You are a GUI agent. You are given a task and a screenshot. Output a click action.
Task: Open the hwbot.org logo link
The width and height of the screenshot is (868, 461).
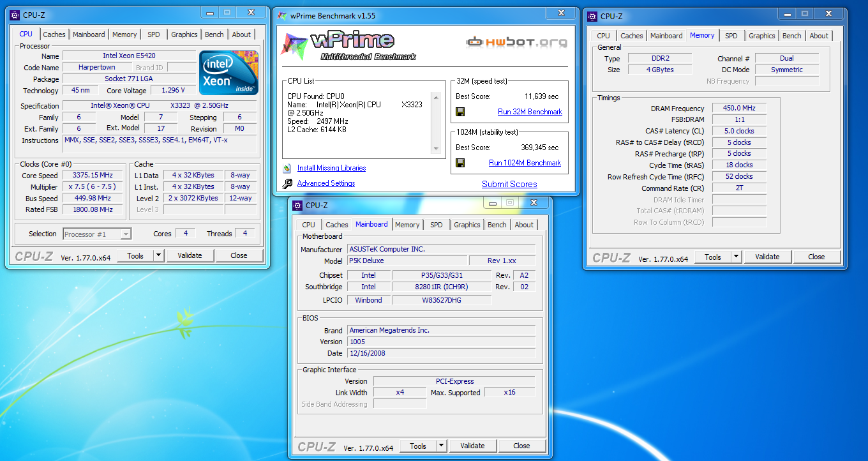(516, 42)
